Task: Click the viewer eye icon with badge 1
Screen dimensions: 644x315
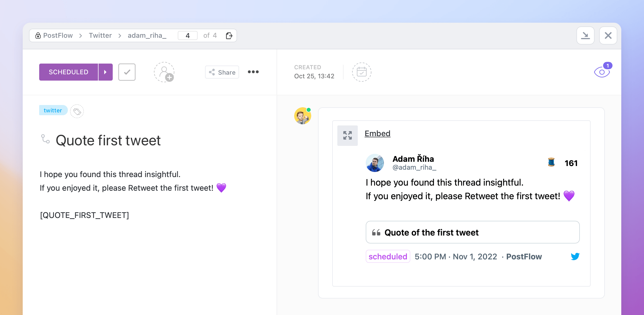Action: 602,72
